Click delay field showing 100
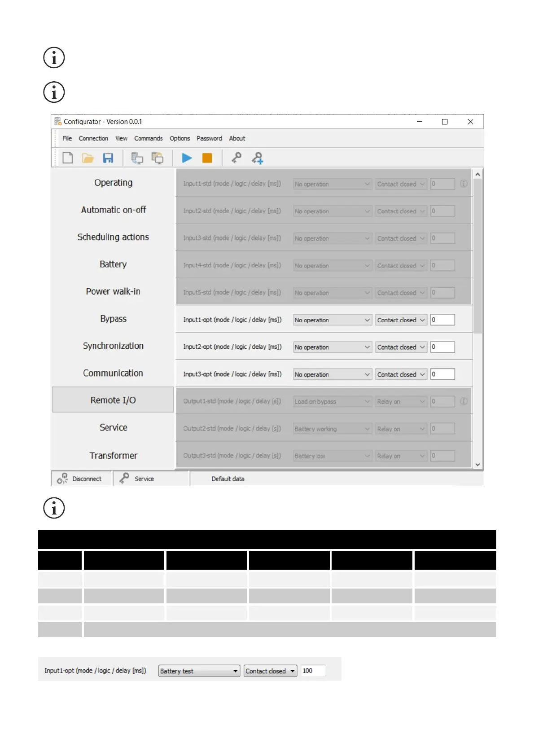Image resolution: width=534 pixels, height=756 pixels. pyautogui.click(x=313, y=671)
